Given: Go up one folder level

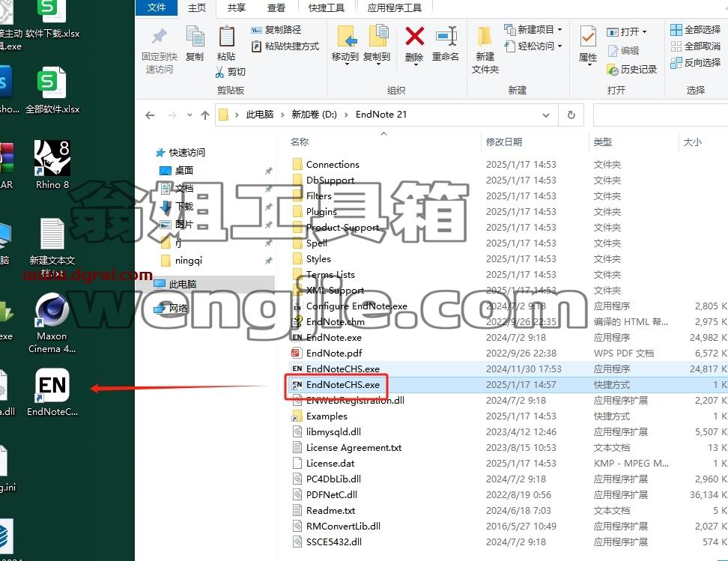Looking at the screenshot, I should 204,115.
